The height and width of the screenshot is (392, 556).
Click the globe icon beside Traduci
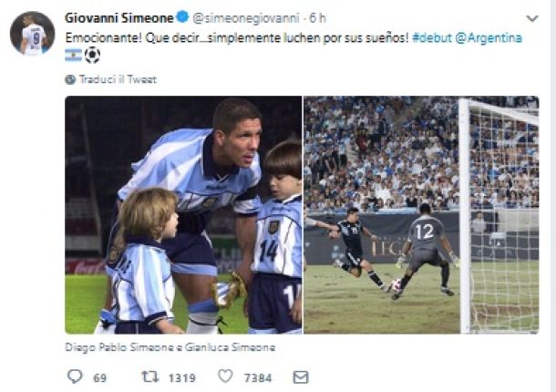[70, 79]
